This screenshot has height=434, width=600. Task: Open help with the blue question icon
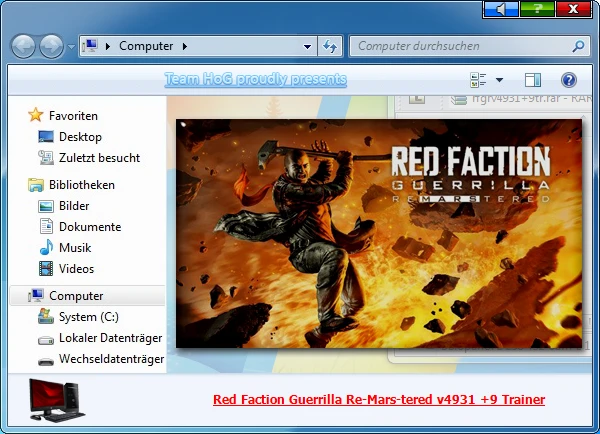coord(569,80)
